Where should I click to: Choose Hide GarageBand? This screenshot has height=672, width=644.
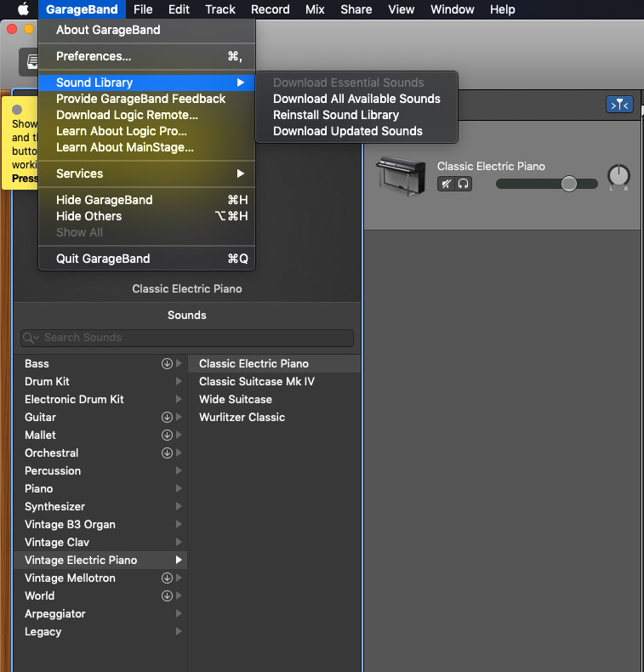point(146,200)
